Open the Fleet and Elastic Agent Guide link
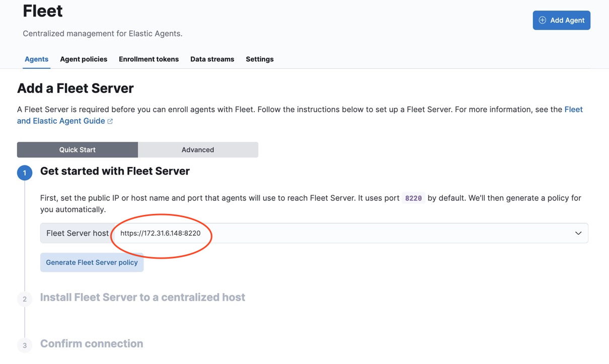This screenshot has height=364, width=609. click(x=300, y=115)
